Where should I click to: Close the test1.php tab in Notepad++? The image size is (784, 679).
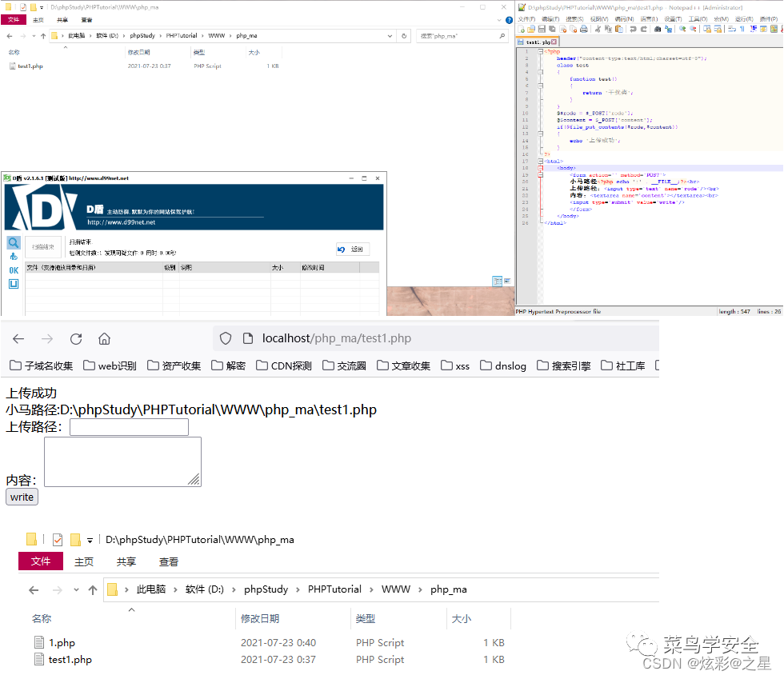pyautogui.click(x=554, y=42)
